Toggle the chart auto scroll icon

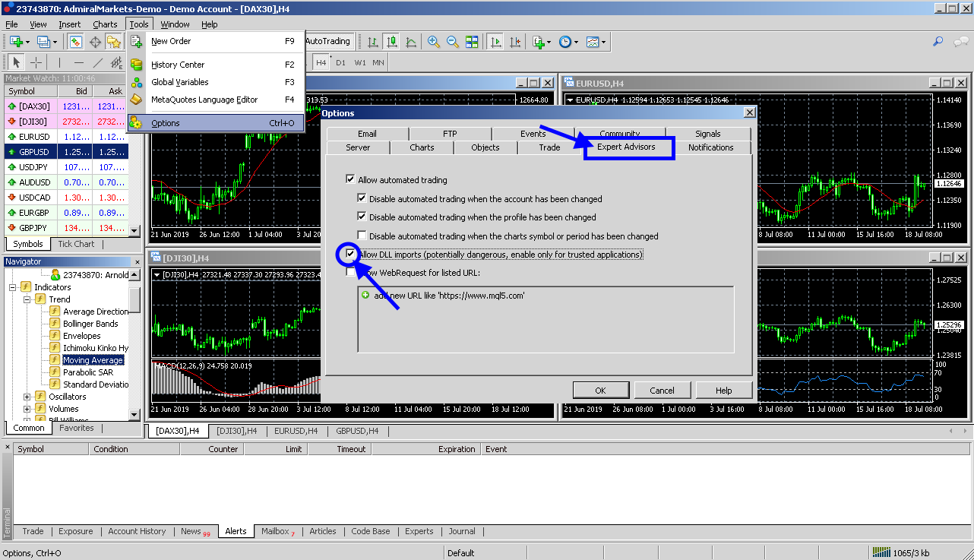tap(495, 42)
